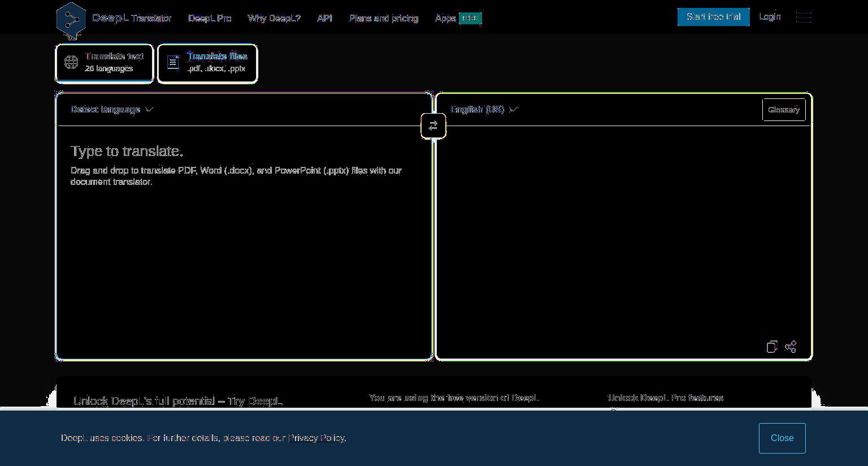Click the DeepL Translator title text

pyautogui.click(x=132, y=18)
